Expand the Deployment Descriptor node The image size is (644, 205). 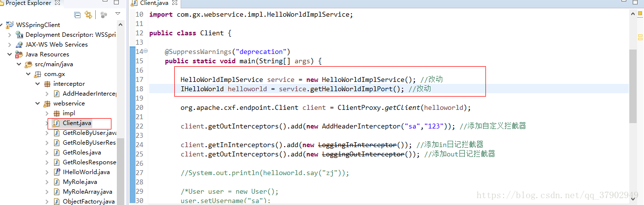tap(10, 35)
